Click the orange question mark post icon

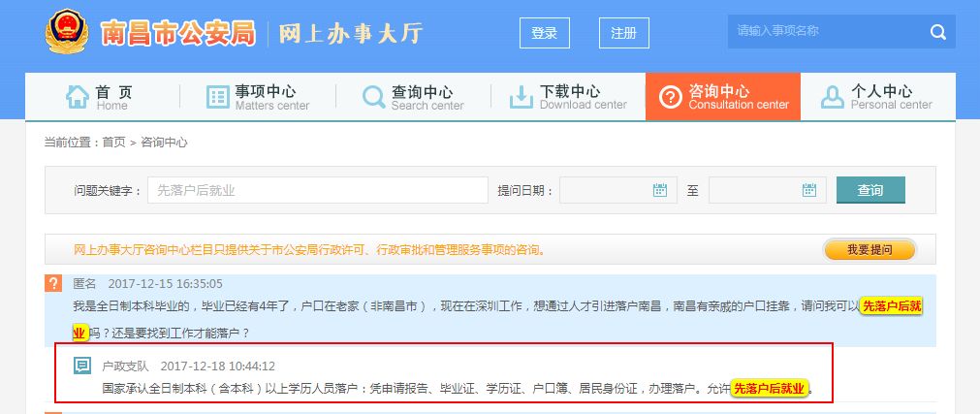click(53, 283)
